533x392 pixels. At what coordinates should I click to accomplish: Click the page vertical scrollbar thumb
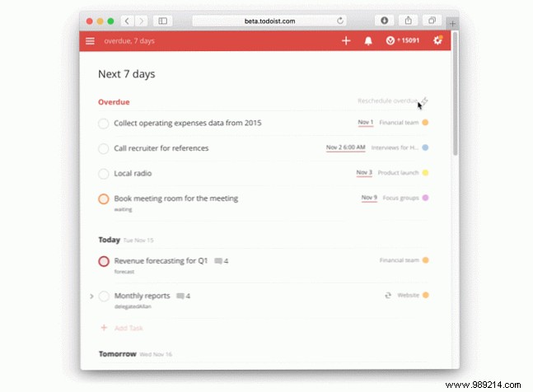(x=456, y=93)
